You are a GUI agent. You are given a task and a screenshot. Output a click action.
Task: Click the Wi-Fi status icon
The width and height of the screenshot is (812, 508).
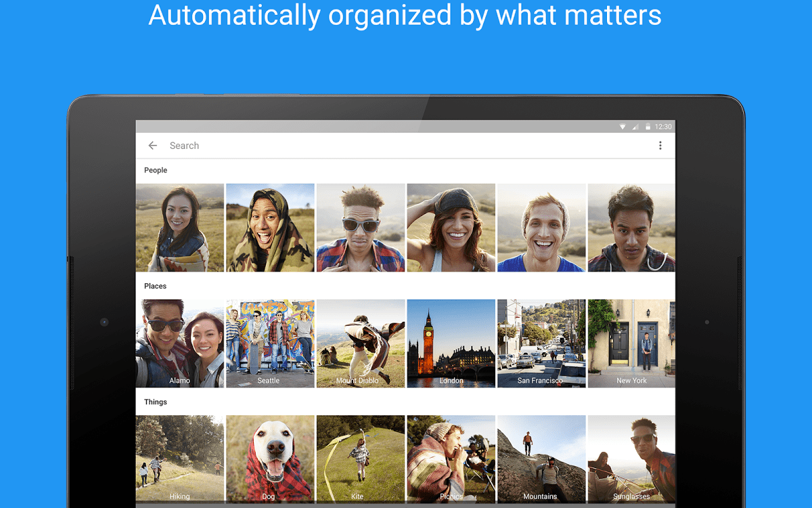tap(622, 126)
